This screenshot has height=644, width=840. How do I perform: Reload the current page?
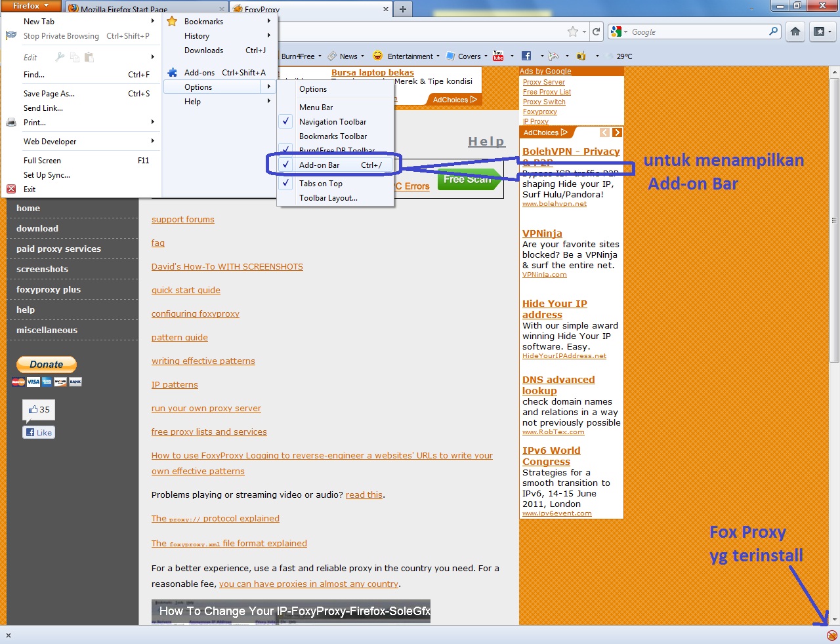tap(596, 31)
